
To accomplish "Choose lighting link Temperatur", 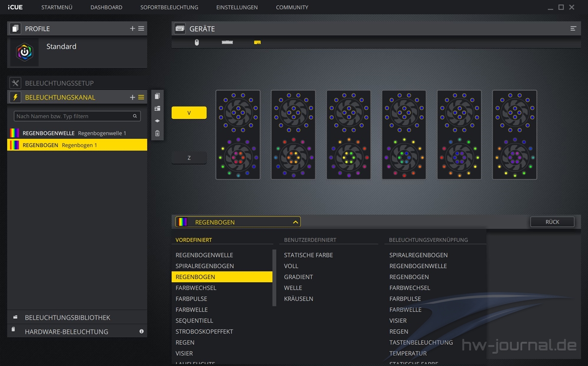I will click(x=408, y=353).
